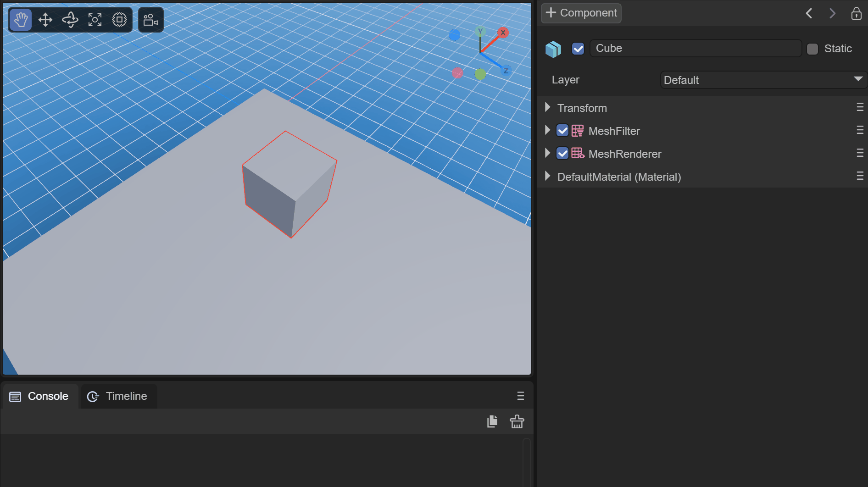Copy console output using copy icon
Image resolution: width=868 pixels, height=487 pixels.
point(492,421)
